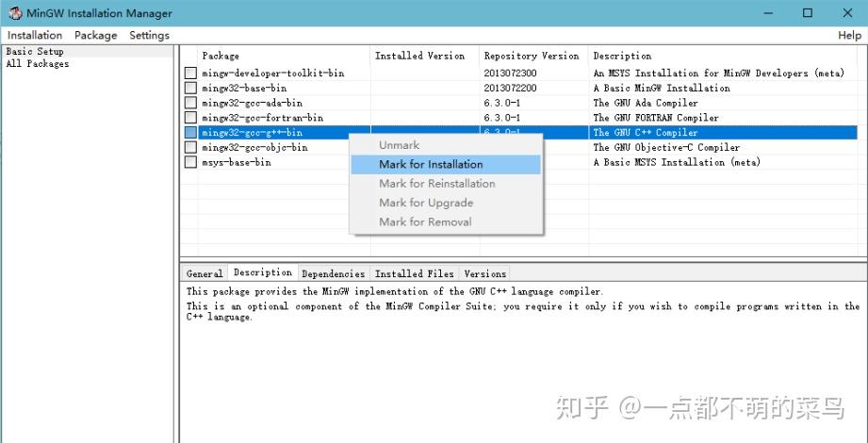The height and width of the screenshot is (443, 868).
Task: Click the Installed Version column header
Action: click(x=425, y=56)
